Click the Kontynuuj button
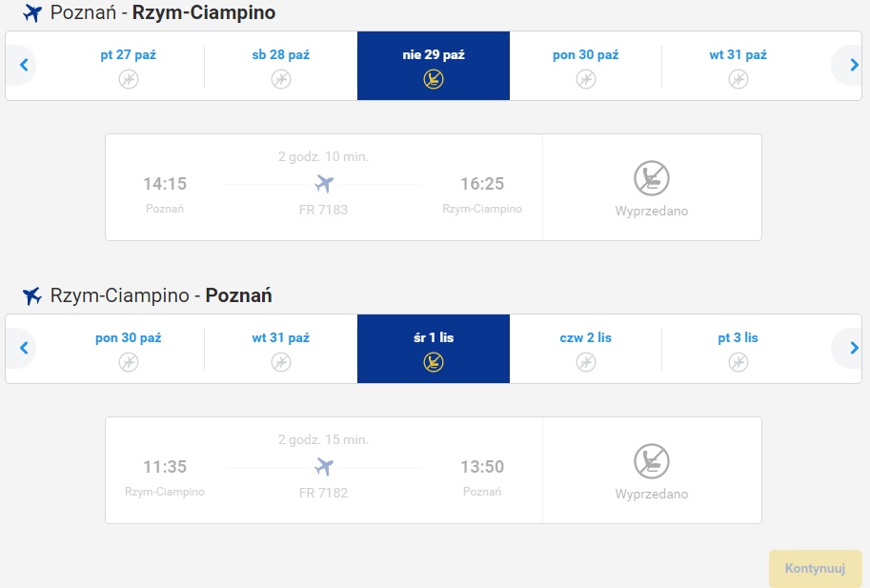Viewport: 870px width, 588px height. click(815, 568)
